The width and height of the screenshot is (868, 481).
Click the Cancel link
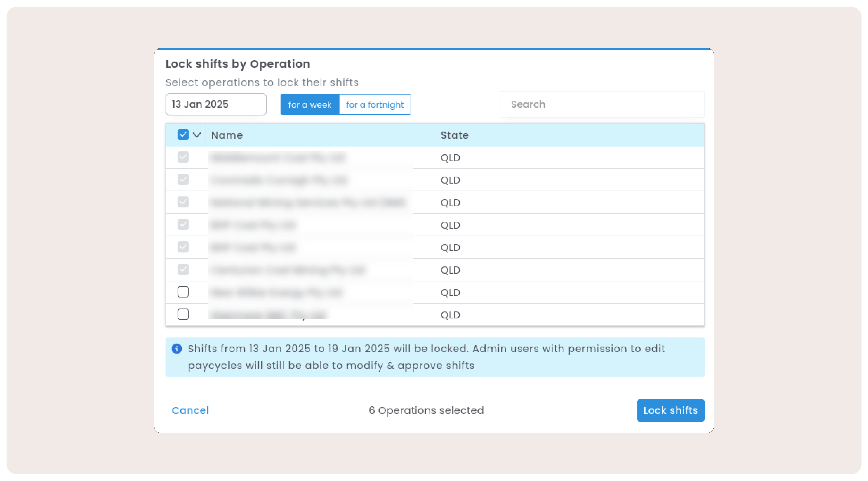click(190, 410)
